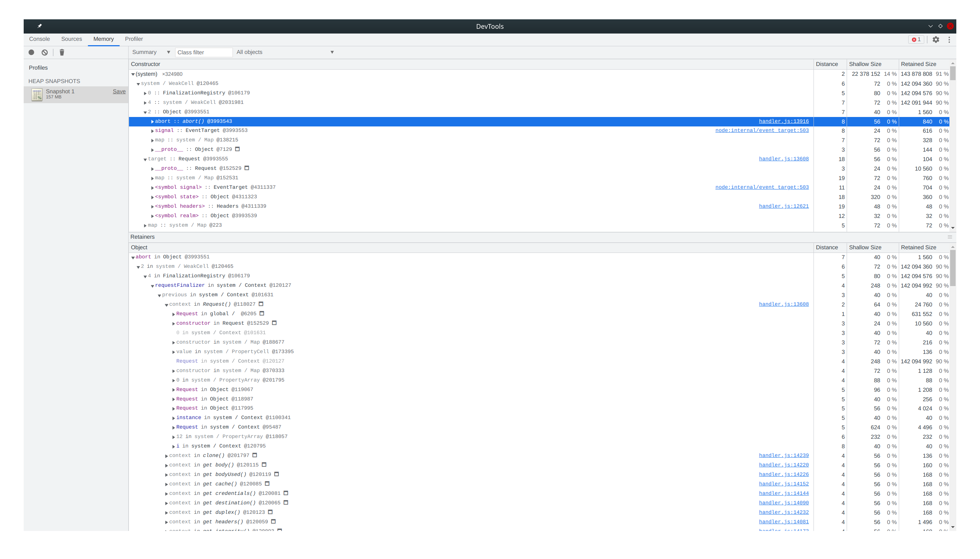Expand the map system Map @223 node
Viewport: 980px width, 559px height.
tap(145, 225)
